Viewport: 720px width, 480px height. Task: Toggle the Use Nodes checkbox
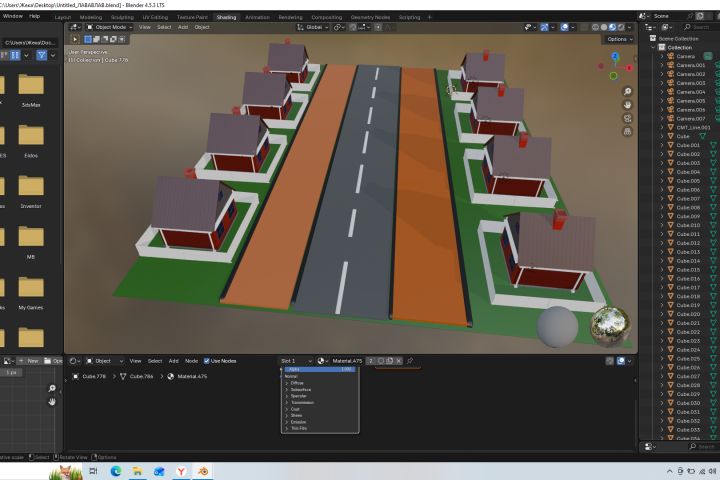(x=207, y=361)
